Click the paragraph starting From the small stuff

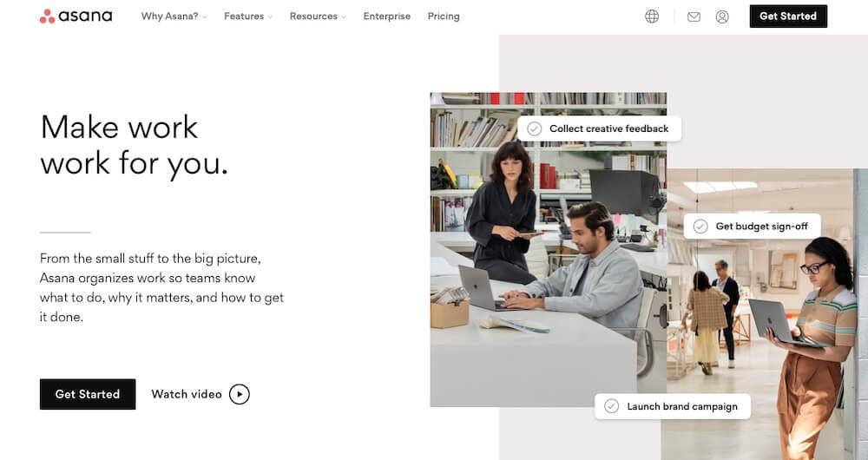coord(161,288)
